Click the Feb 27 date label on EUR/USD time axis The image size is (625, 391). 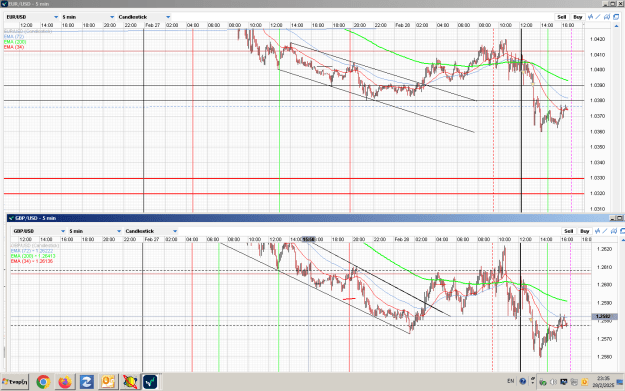point(153,25)
